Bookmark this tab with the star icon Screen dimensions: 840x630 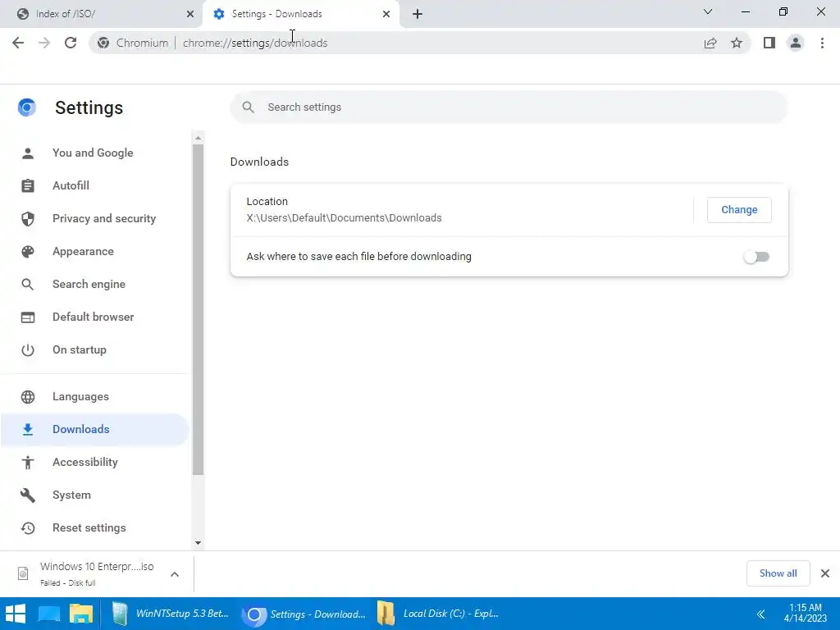coord(737,43)
